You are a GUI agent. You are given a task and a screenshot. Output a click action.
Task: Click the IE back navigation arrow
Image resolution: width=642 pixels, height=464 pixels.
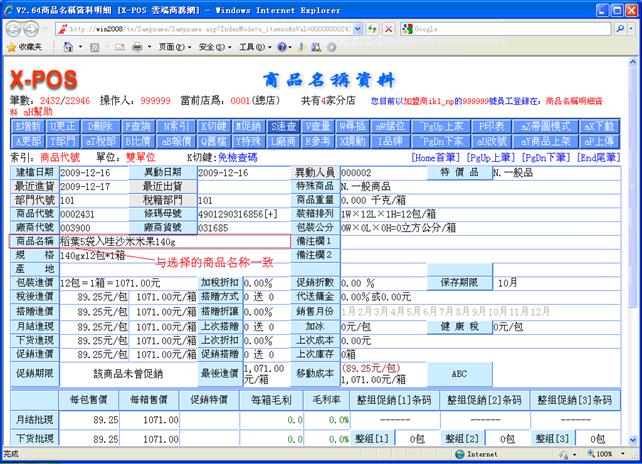click(x=15, y=29)
